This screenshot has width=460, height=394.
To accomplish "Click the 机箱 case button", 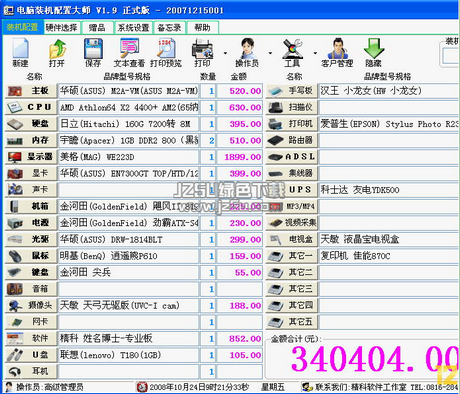I will point(31,206).
